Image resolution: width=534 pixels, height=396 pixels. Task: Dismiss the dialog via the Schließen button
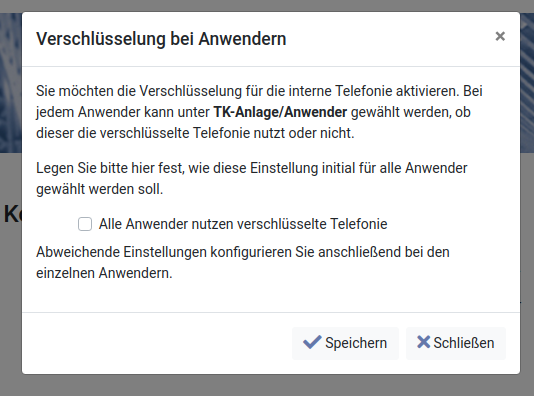pos(456,343)
